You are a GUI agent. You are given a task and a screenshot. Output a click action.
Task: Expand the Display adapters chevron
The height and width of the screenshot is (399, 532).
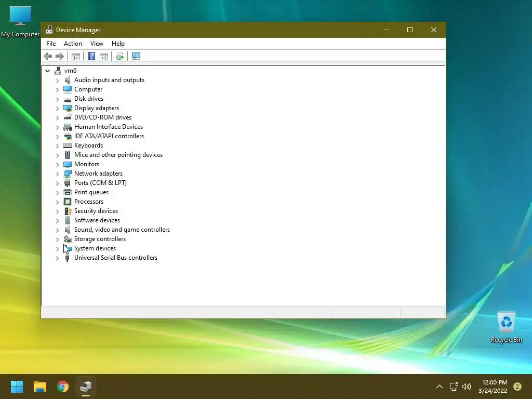coord(57,109)
